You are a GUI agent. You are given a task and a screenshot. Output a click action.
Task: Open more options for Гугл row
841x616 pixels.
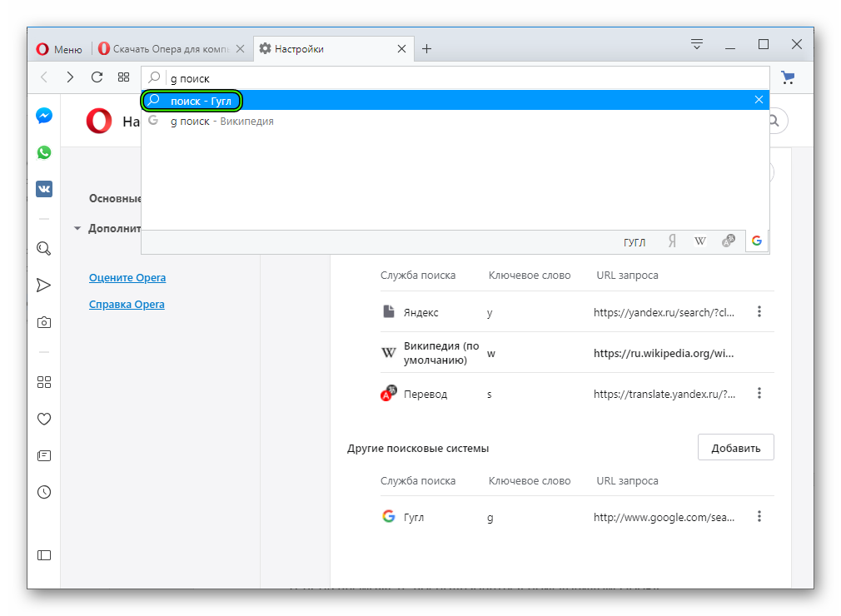click(759, 516)
